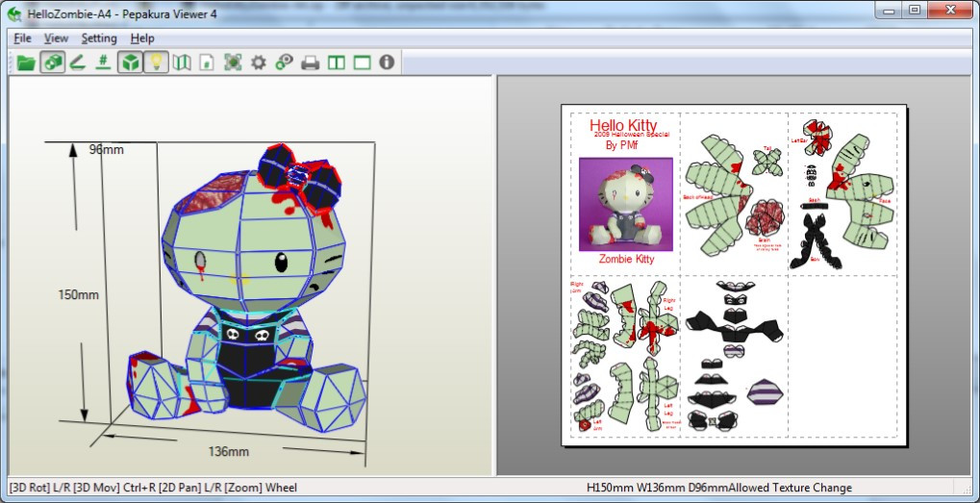Viewport: 980px width, 503px height.
Task: Click the wide black overalls piece on the lower sheet
Action: tap(734, 328)
